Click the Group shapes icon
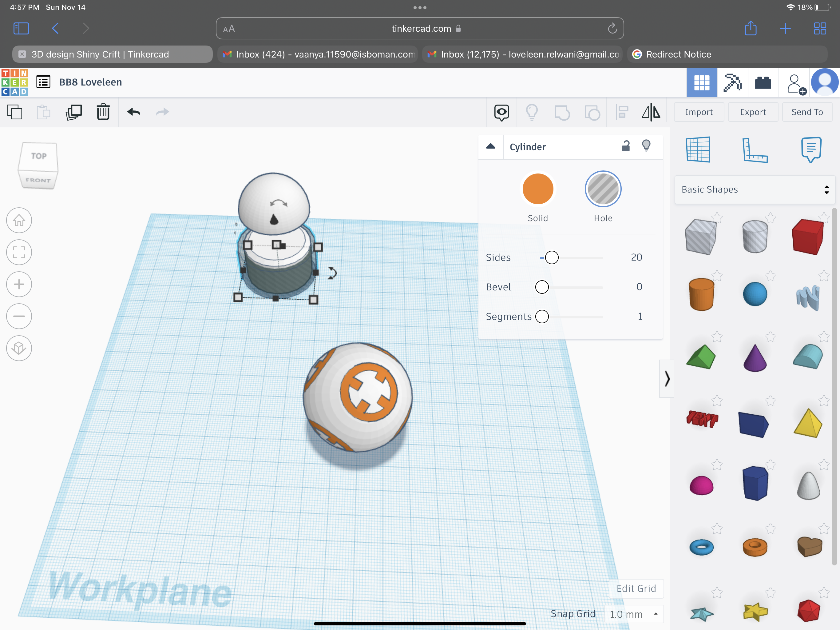 coord(562,113)
